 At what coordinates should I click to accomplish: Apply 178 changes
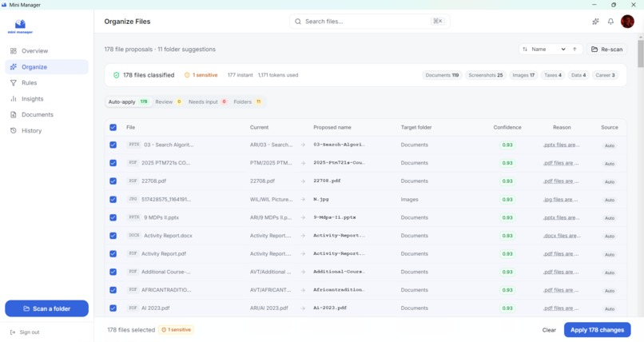pyautogui.click(x=597, y=330)
